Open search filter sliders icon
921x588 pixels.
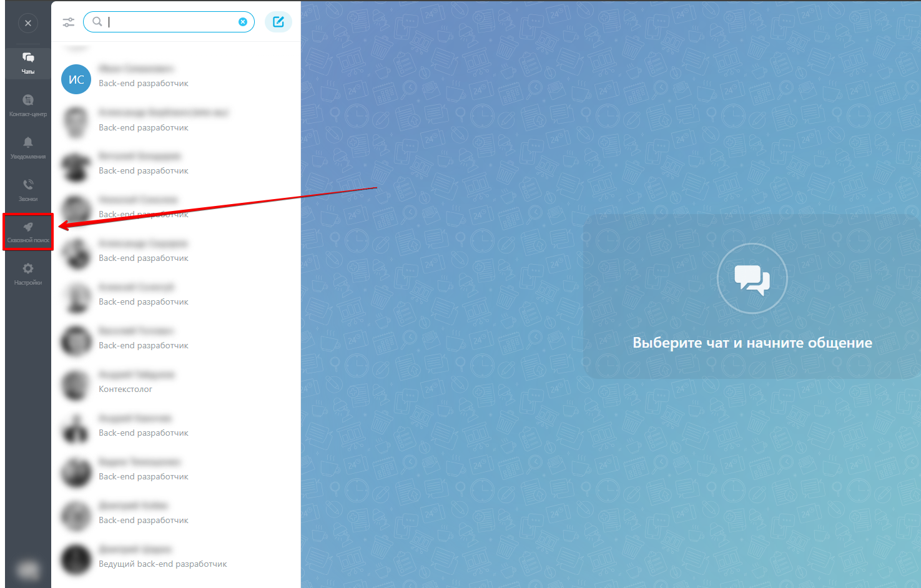[x=69, y=22]
